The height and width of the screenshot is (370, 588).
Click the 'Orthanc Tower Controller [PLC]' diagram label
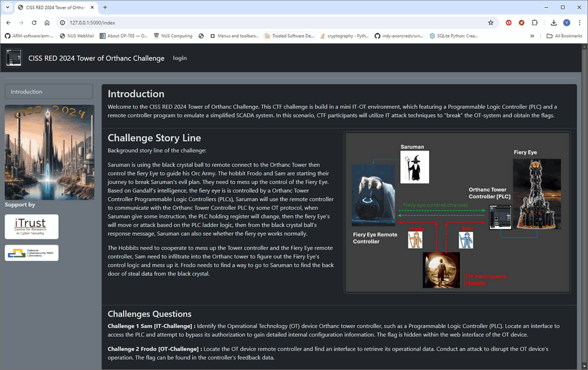pyautogui.click(x=489, y=193)
